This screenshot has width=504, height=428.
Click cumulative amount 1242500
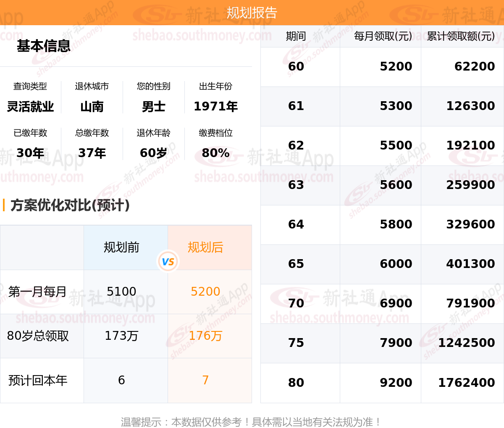(x=467, y=343)
